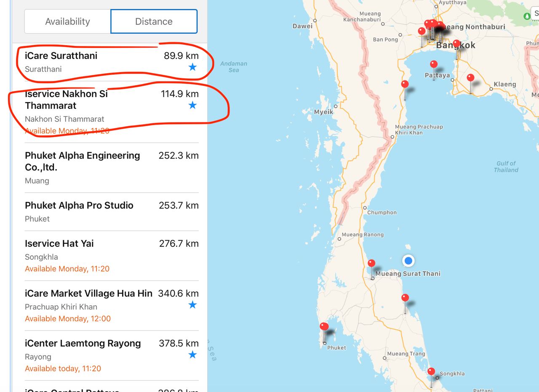The height and width of the screenshot is (392, 539).
Task: Select the map pin south of Surat Thani on the east coast
Action: point(405,299)
